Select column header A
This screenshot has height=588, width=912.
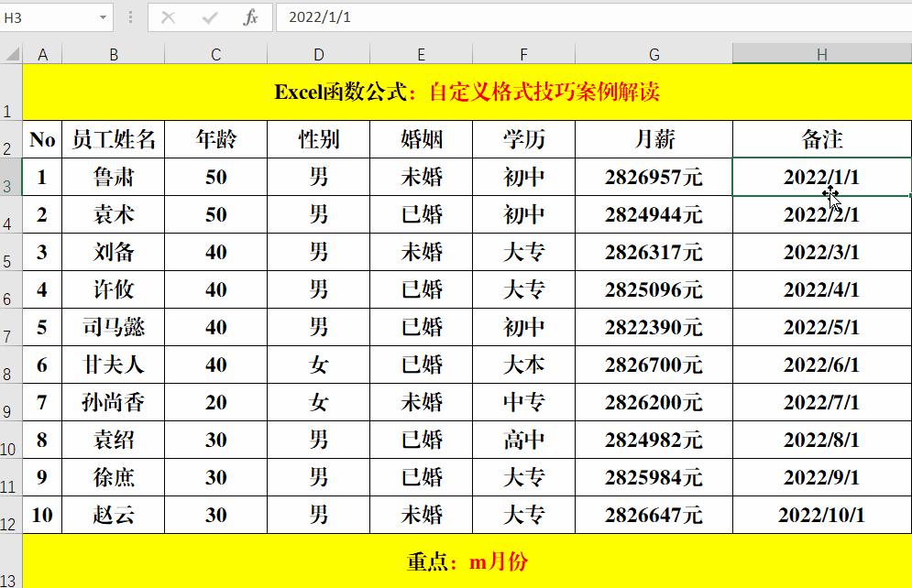tap(42, 52)
